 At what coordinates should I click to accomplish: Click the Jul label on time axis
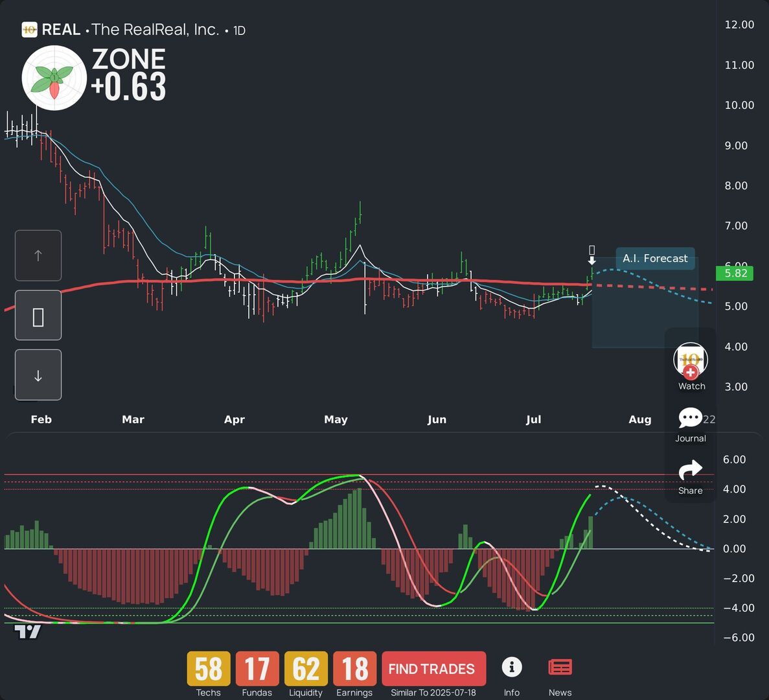(x=534, y=419)
